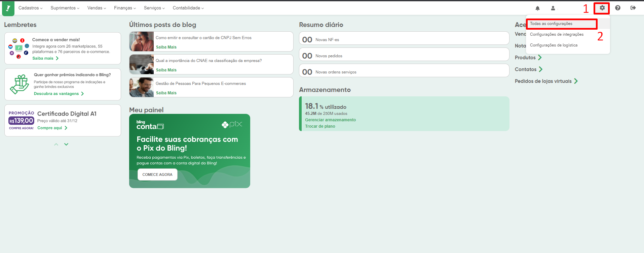This screenshot has height=253, width=644.
Task: Select Configurações de integrações
Action: pos(557,34)
